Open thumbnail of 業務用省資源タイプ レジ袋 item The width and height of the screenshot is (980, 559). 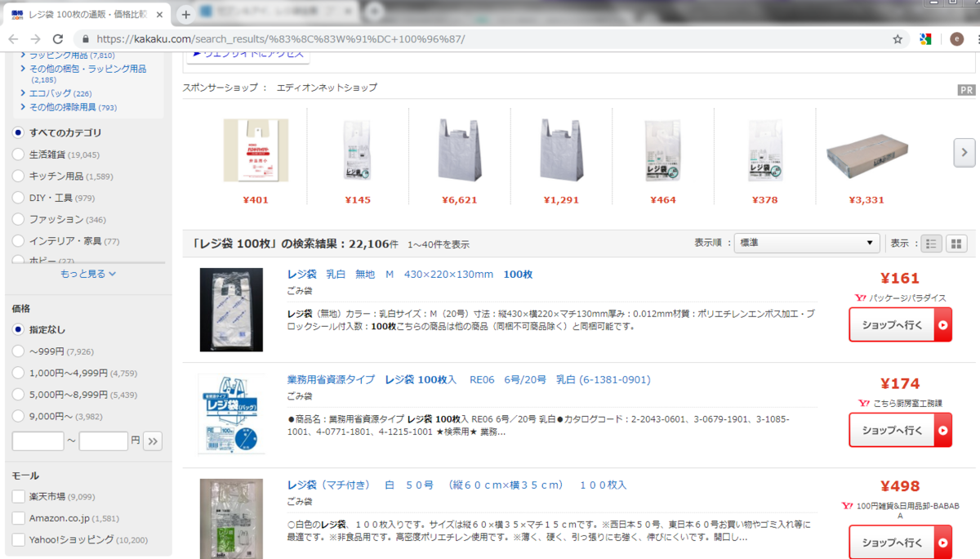coord(231,414)
